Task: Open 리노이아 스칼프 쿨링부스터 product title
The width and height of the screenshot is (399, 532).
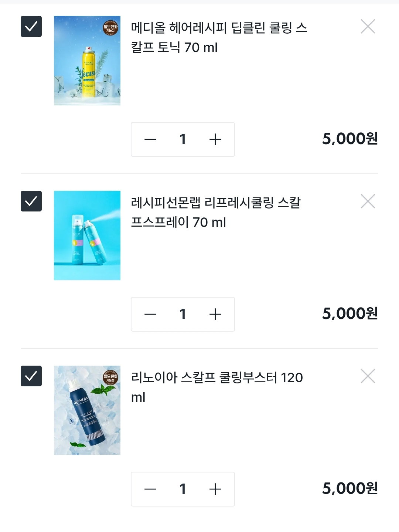Action: tap(217, 387)
